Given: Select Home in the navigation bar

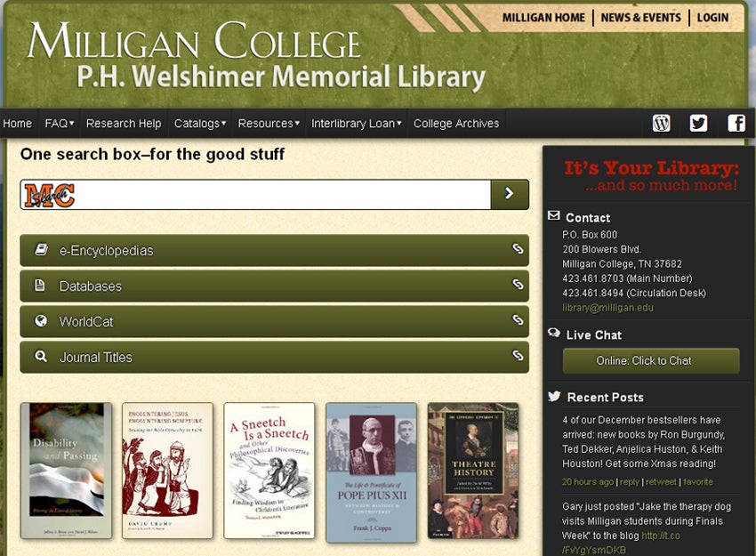Looking at the screenshot, I should click(17, 123).
